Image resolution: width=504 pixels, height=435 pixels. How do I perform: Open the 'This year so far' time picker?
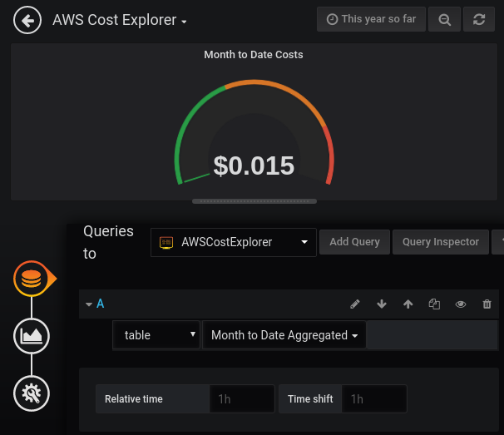click(x=371, y=19)
